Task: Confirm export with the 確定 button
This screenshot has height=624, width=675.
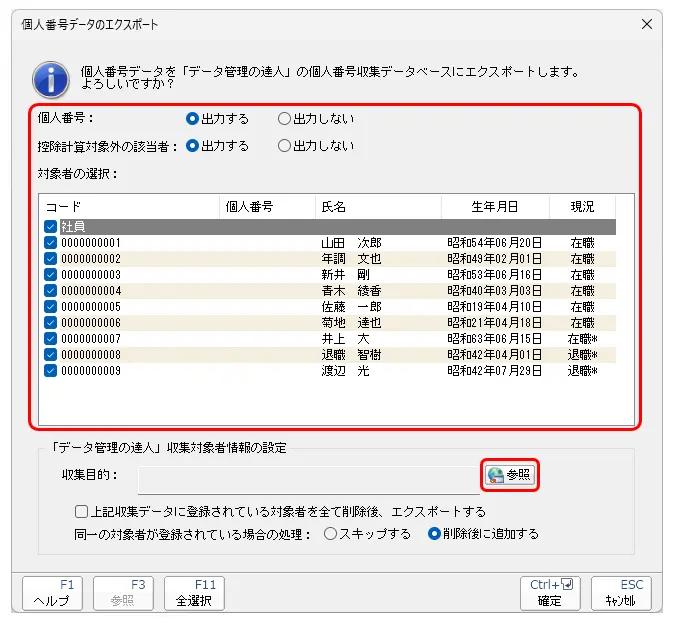Action: click(549, 593)
